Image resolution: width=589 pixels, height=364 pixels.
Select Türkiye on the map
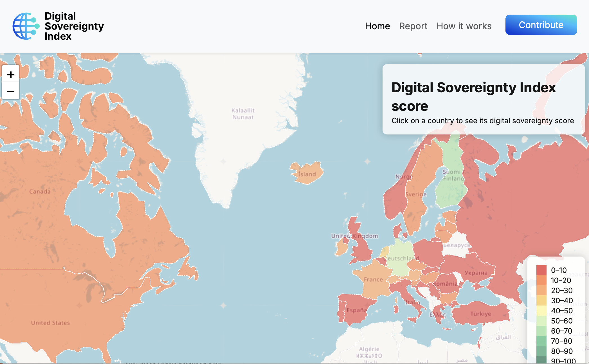481,314
